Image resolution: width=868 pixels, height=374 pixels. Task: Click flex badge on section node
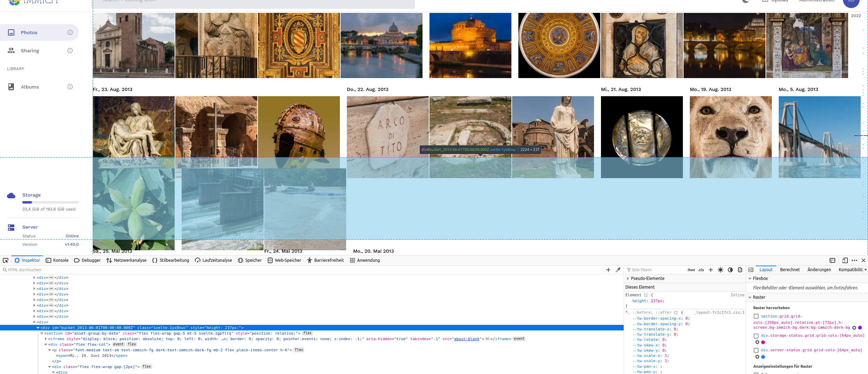[307, 333]
